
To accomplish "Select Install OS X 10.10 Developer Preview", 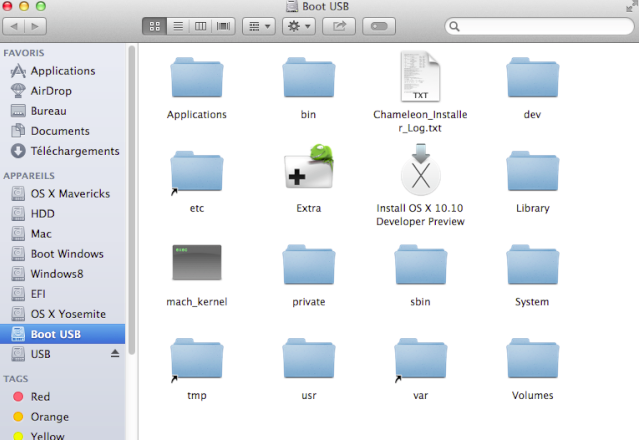I will 420,169.
